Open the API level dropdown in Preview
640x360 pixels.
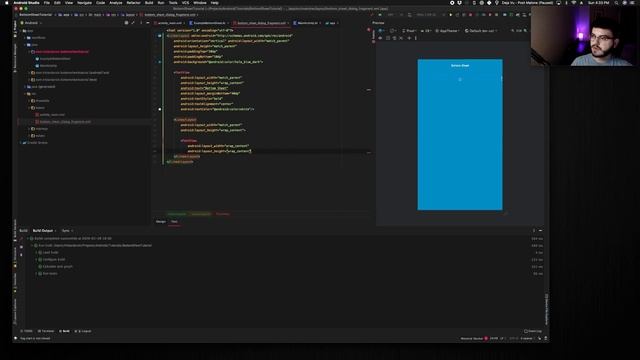tap(425, 31)
